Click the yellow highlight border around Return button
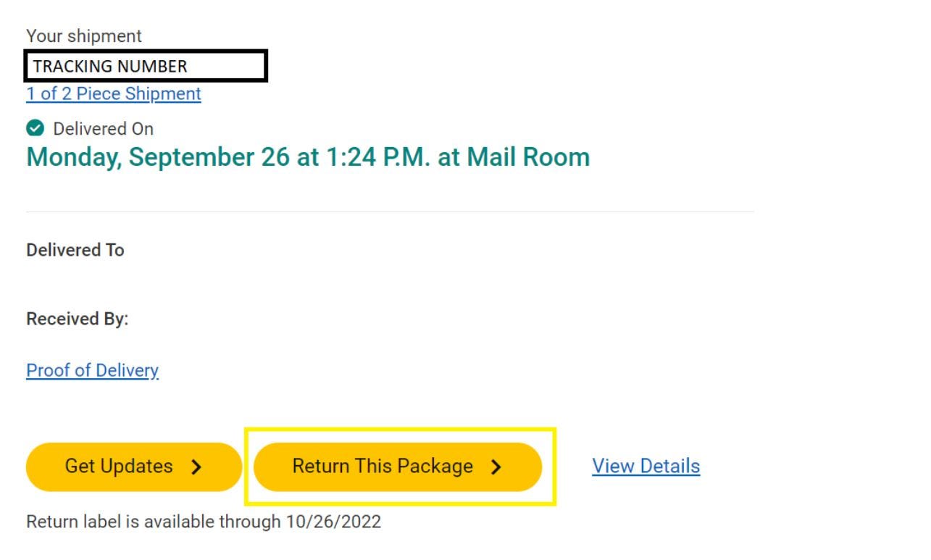Screen dimensions: 931x560 [400, 429]
